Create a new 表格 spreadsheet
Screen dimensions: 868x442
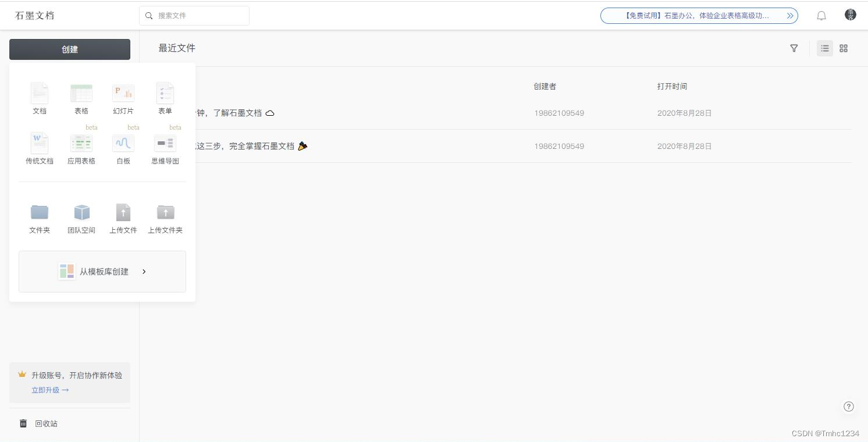[81, 98]
